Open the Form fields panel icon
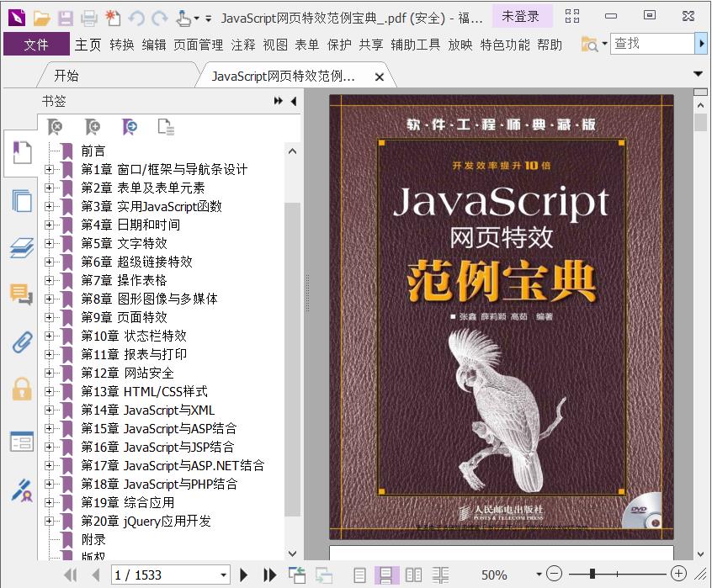The height and width of the screenshot is (588, 712). (22, 441)
